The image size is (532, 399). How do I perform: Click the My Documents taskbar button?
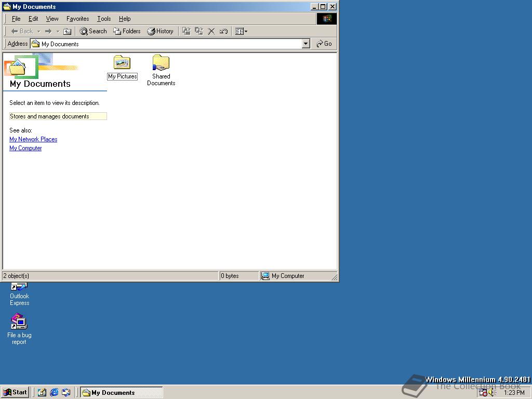point(122,393)
